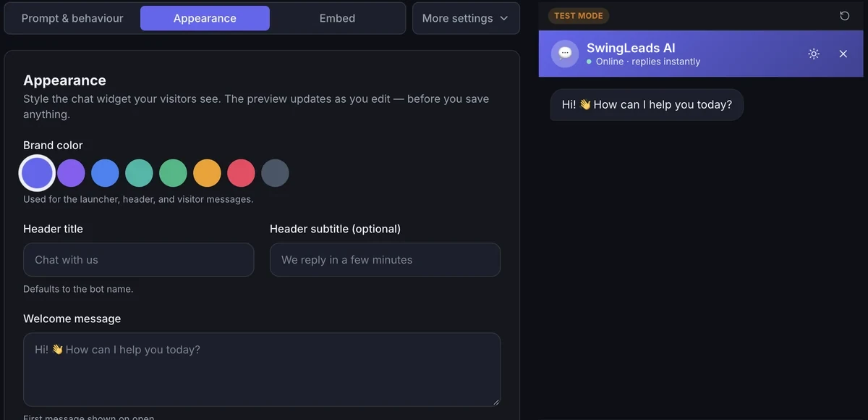Open the Prompt & behaviour tab

72,18
